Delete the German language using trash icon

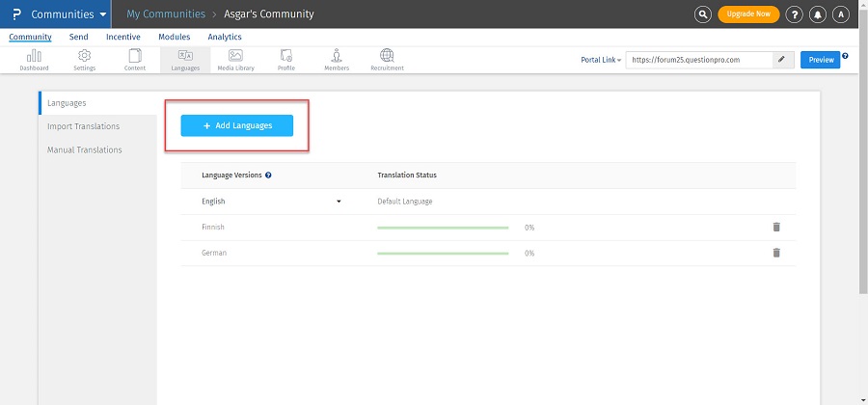[x=776, y=253]
